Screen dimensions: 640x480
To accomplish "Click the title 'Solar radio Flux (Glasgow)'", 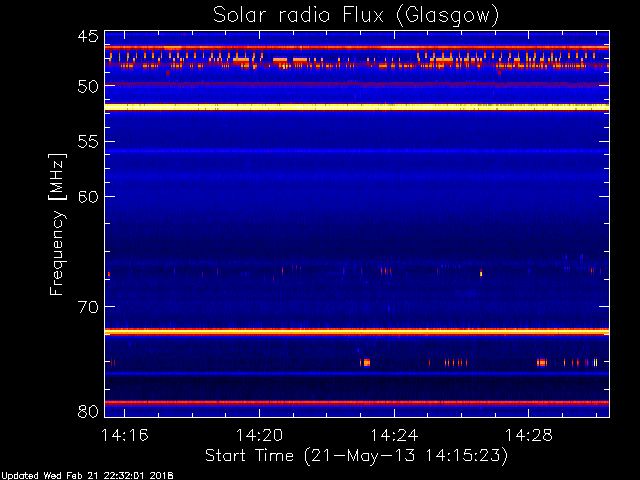I will (356, 16).
